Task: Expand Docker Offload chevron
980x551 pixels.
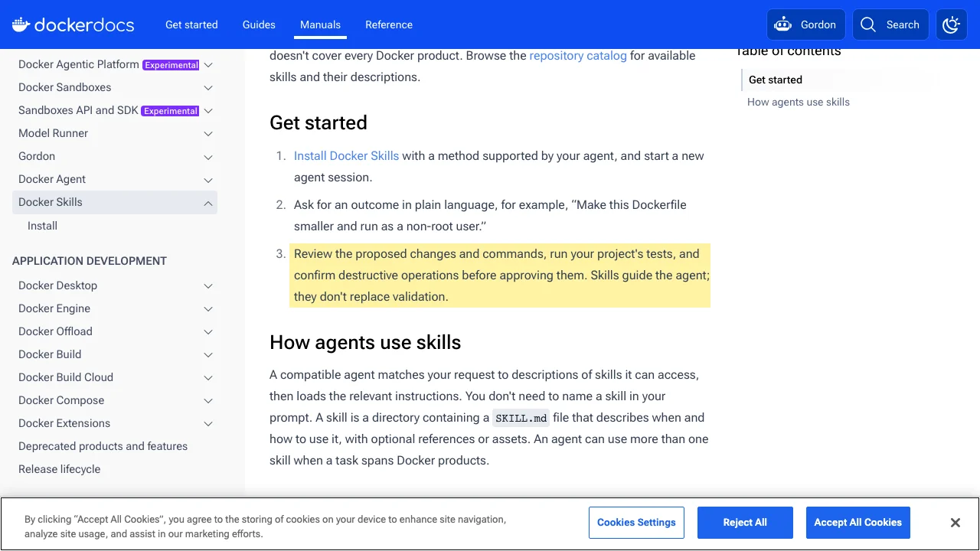Action: [208, 332]
